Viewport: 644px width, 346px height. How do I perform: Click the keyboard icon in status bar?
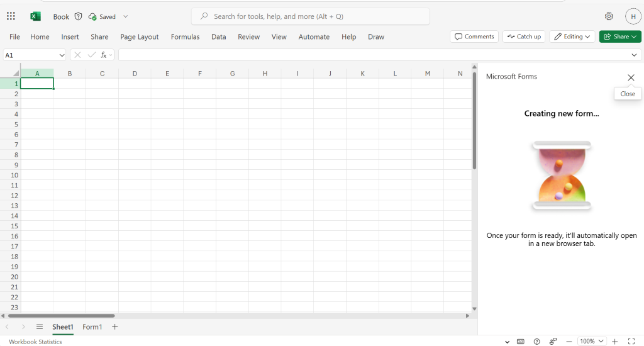point(520,342)
